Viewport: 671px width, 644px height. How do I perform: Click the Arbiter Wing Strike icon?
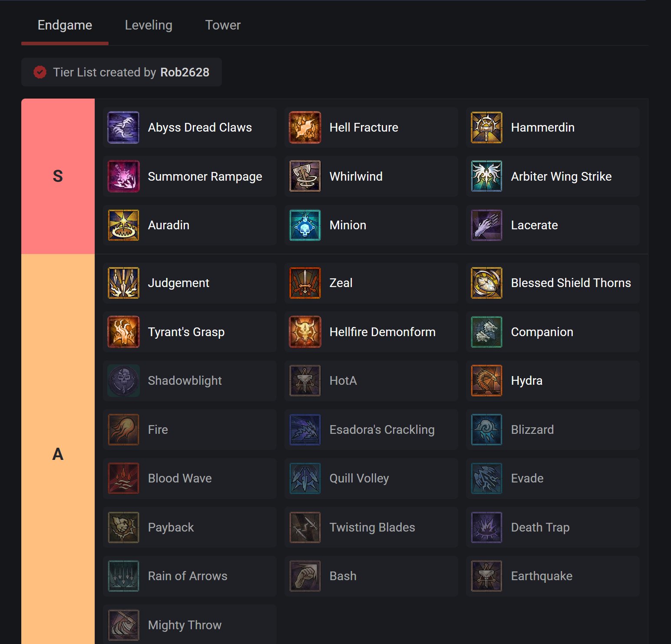[486, 176]
